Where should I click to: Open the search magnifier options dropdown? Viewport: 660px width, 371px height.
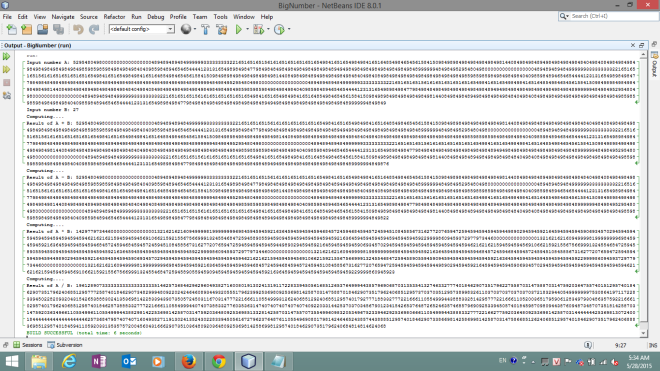coord(564,16)
